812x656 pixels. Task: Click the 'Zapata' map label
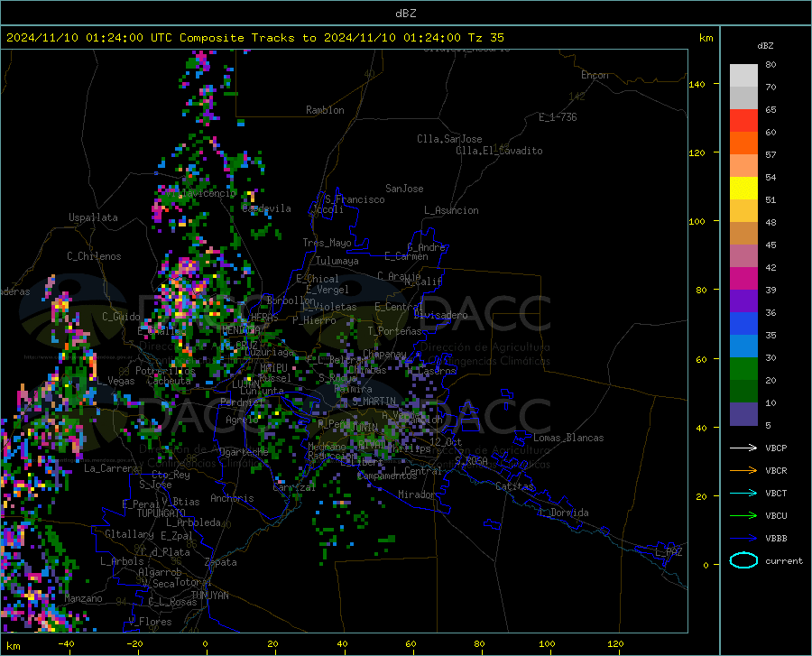click(221, 562)
